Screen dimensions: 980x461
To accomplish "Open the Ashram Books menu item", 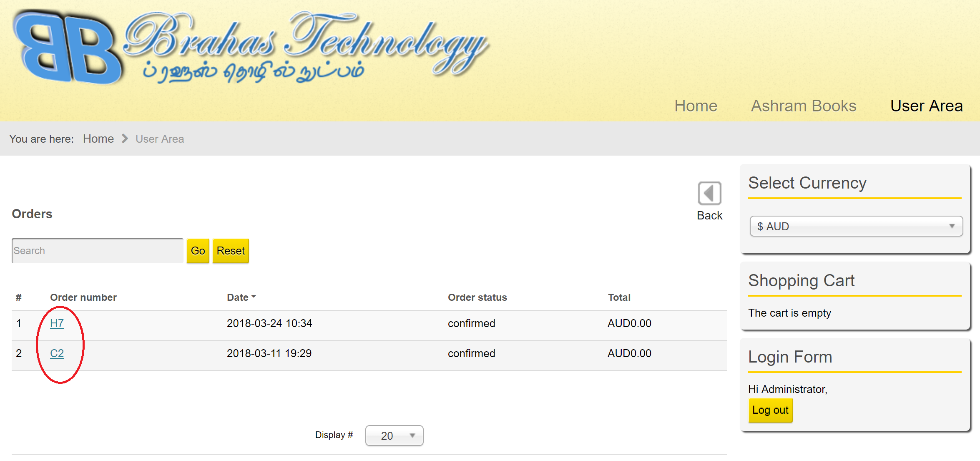I will click(x=803, y=106).
